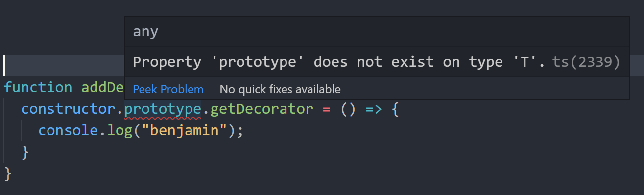The width and height of the screenshot is (644, 195).
Task: Place cursor on the underlined 'prototype' word
Action: (x=163, y=109)
